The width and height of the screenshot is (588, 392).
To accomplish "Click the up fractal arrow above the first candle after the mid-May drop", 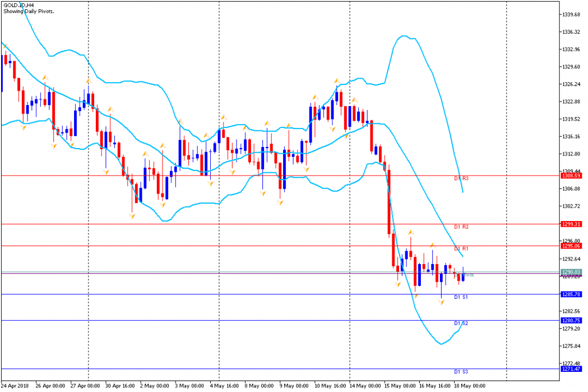I will click(x=411, y=232).
